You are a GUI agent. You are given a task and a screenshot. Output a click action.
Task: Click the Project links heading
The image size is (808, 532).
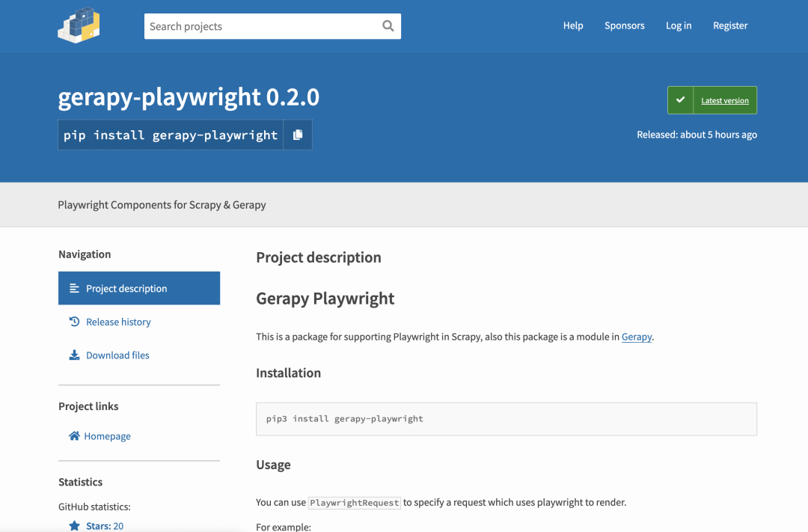(x=88, y=406)
